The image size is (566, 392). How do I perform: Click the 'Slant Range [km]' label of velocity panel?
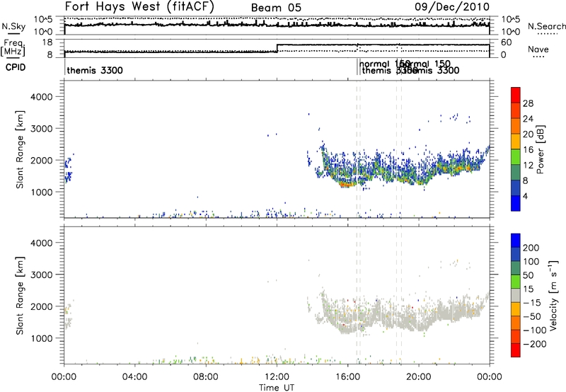pyautogui.click(x=20, y=296)
